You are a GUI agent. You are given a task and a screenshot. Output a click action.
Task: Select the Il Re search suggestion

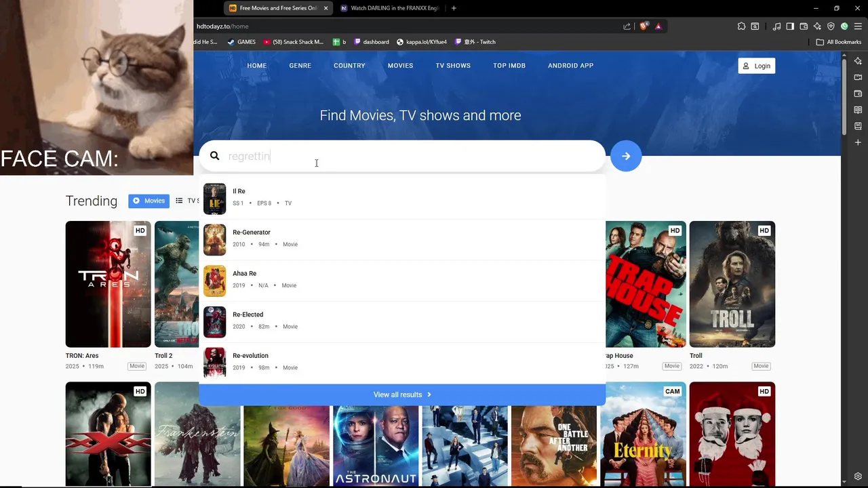tap(402, 199)
